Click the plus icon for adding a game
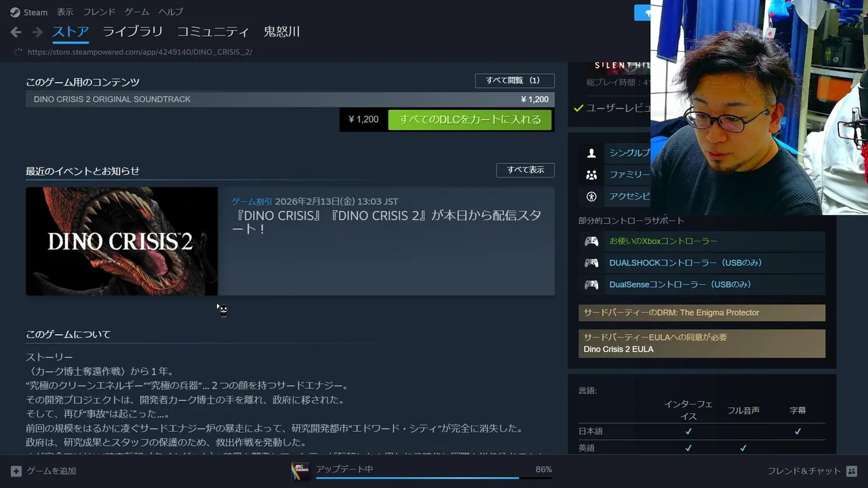Image resolution: width=868 pixels, height=488 pixels. tap(16, 471)
